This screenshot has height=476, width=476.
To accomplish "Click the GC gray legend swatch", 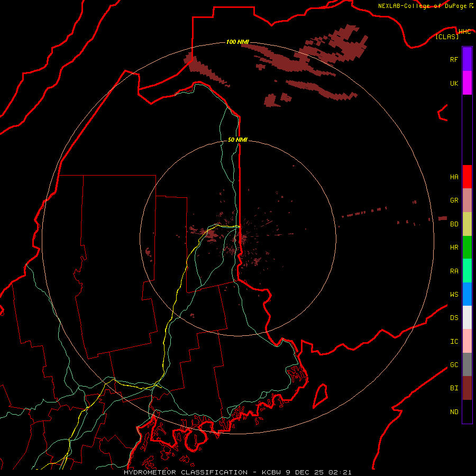I will click(467, 364).
